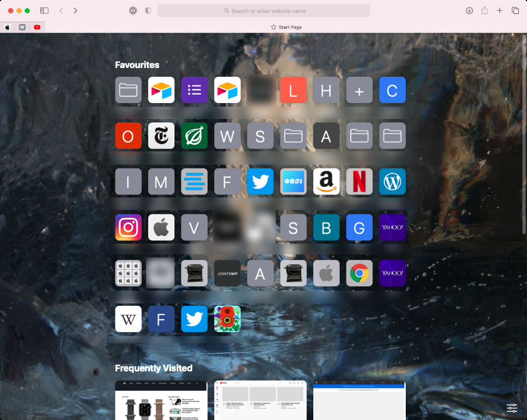This screenshot has width=527, height=420.
Task: Open the blue-header frequently visited thumbnail
Action: (360, 400)
